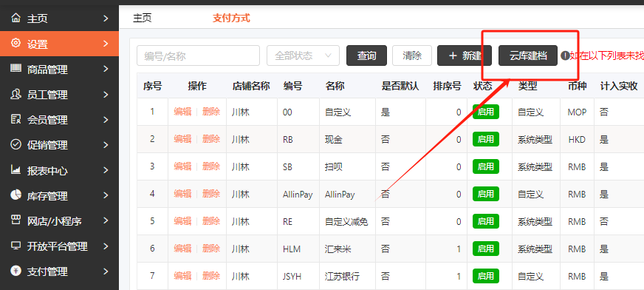The image size is (644, 290).
Task: Click 启用 status badge in 江苏银行 row
Action: click(x=486, y=276)
